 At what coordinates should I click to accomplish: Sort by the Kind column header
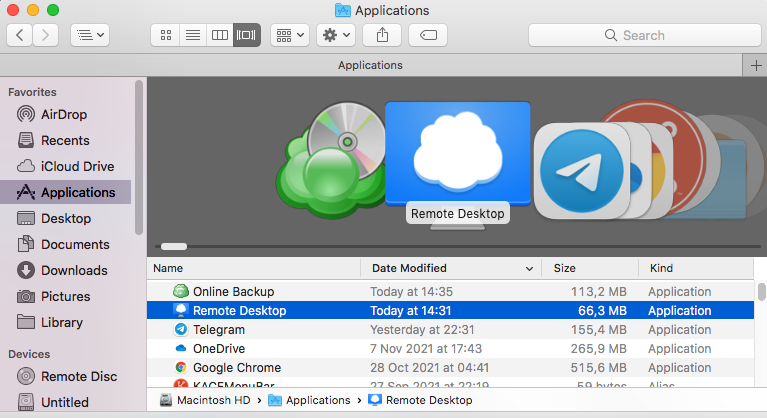point(696,268)
